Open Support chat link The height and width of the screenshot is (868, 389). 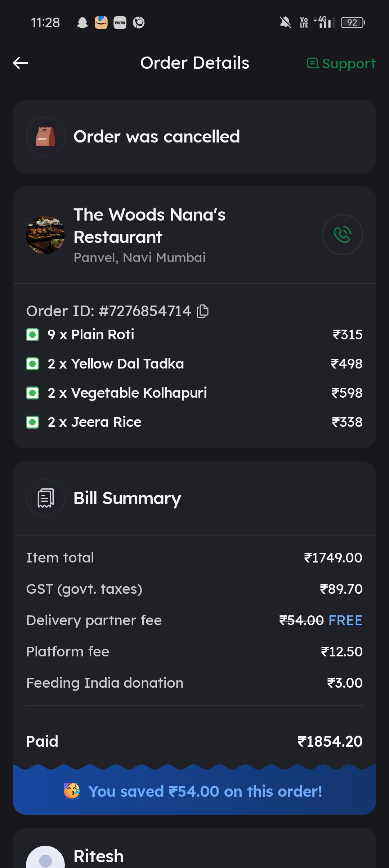[x=341, y=64]
